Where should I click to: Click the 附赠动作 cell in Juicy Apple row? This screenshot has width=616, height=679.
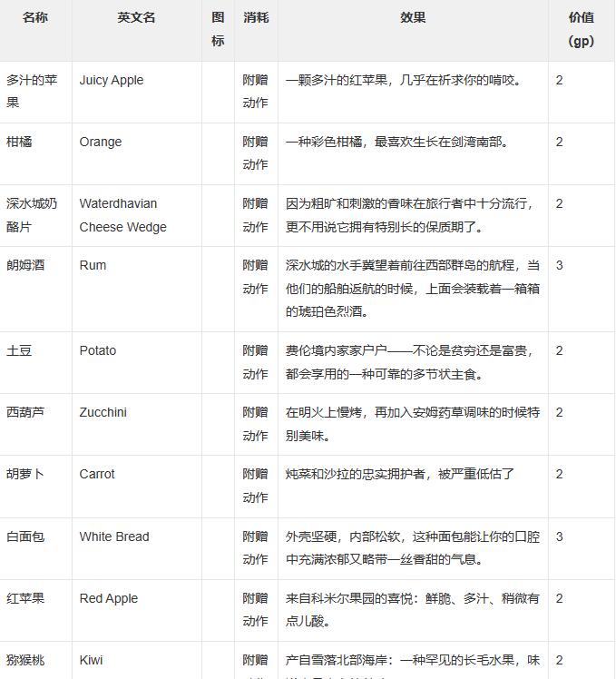tap(256, 92)
